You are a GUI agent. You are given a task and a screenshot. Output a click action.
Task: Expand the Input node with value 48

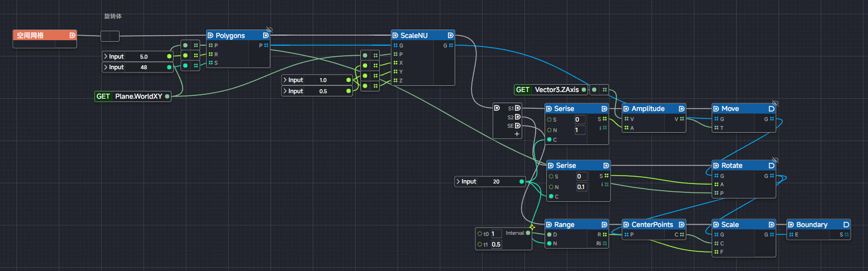tap(106, 67)
